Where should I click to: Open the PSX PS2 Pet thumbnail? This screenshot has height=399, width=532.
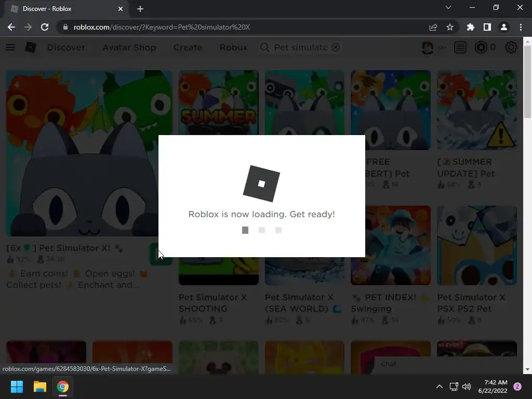(477, 245)
